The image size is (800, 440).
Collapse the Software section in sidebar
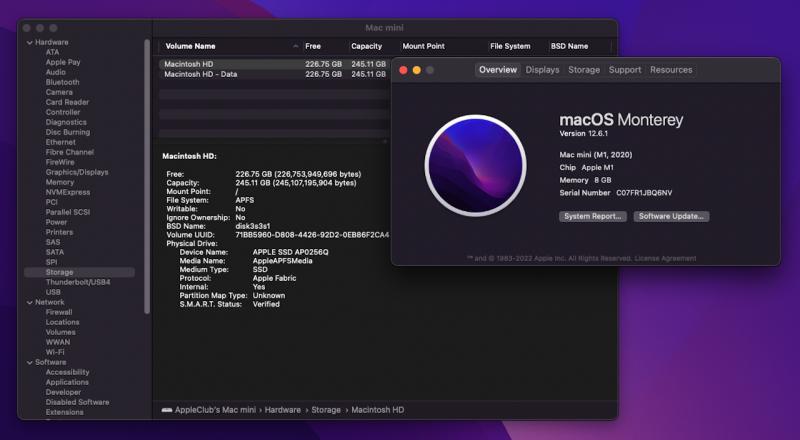(x=30, y=362)
